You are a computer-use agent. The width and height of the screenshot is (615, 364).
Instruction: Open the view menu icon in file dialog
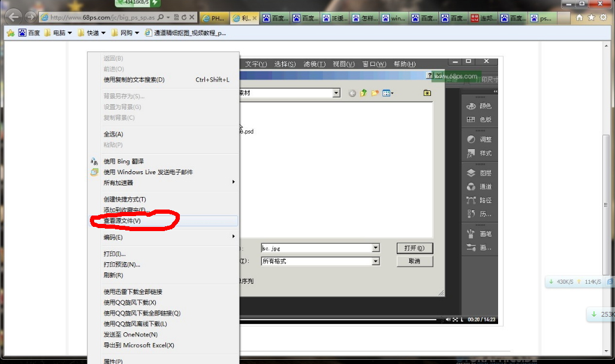(387, 93)
